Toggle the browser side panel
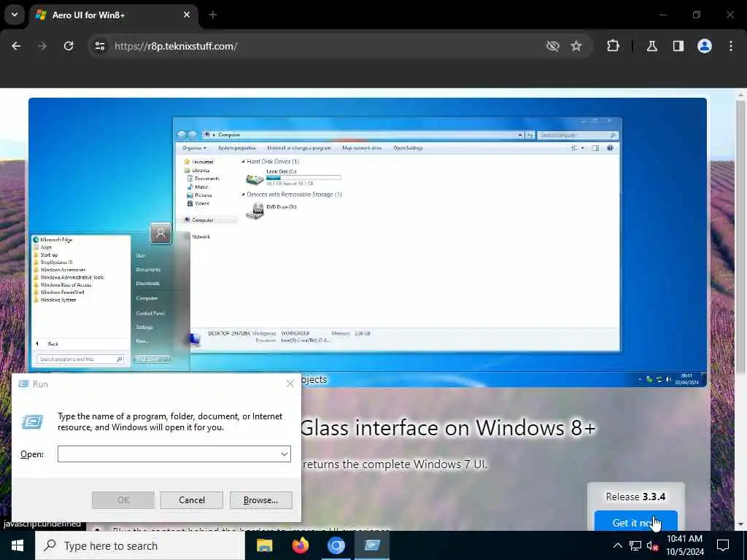The image size is (747, 560). click(678, 46)
